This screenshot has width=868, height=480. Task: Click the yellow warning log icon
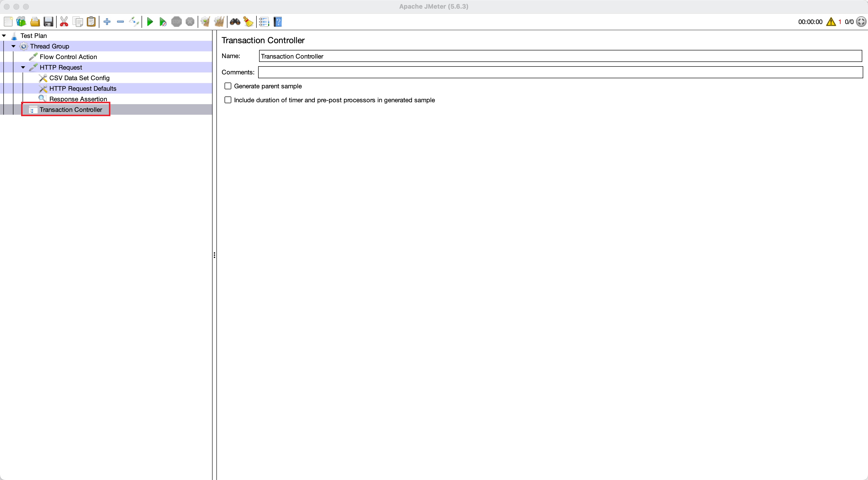tap(831, 22)
